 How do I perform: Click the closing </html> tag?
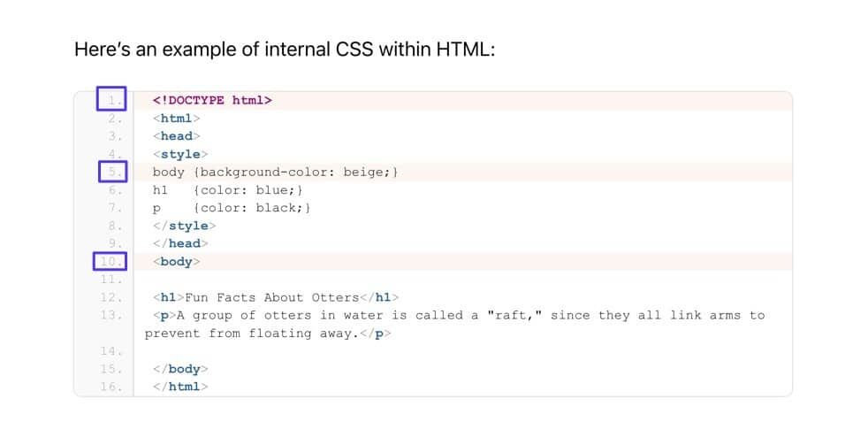tap(180, 387)
